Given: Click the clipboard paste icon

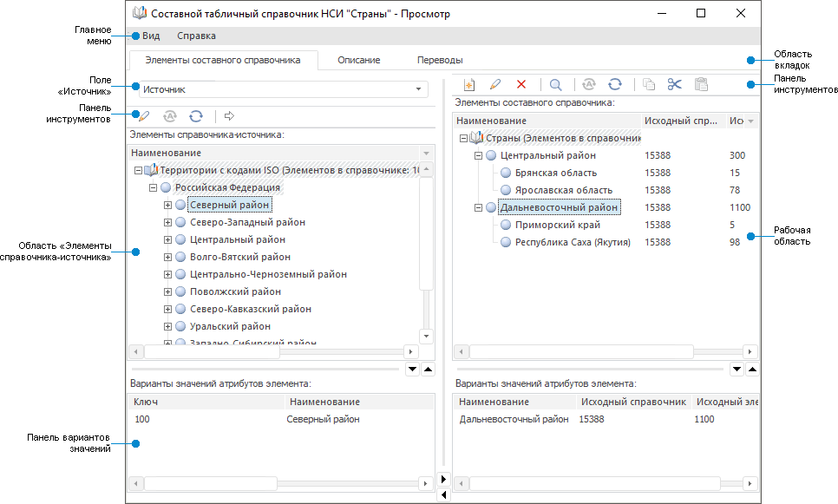Looking at the screenshot, I should (x=701, y=85).
